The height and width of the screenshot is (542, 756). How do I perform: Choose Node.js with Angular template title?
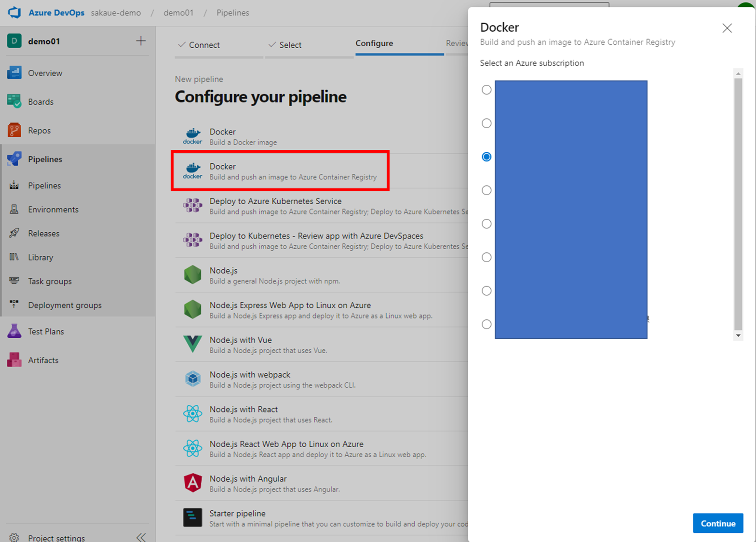(x=248, y=478)
